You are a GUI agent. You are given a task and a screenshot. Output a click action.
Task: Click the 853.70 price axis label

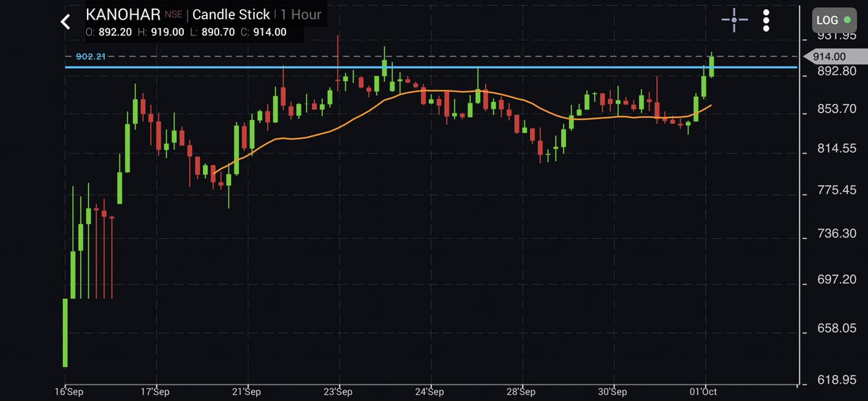pos(836,110)
